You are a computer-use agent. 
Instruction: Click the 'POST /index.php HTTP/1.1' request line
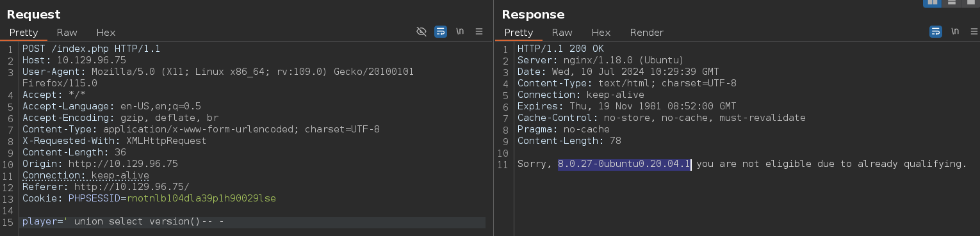[x=91, y=49]
